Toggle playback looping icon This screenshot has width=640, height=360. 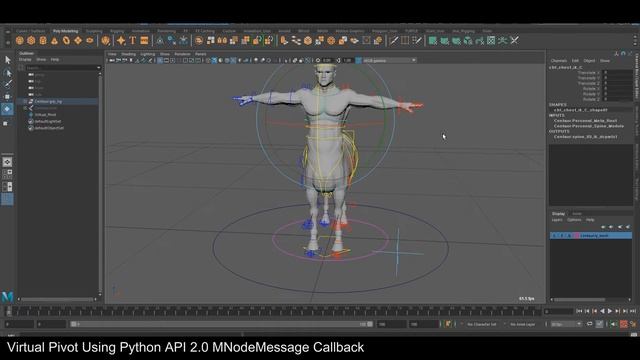[x=590, y=324]
